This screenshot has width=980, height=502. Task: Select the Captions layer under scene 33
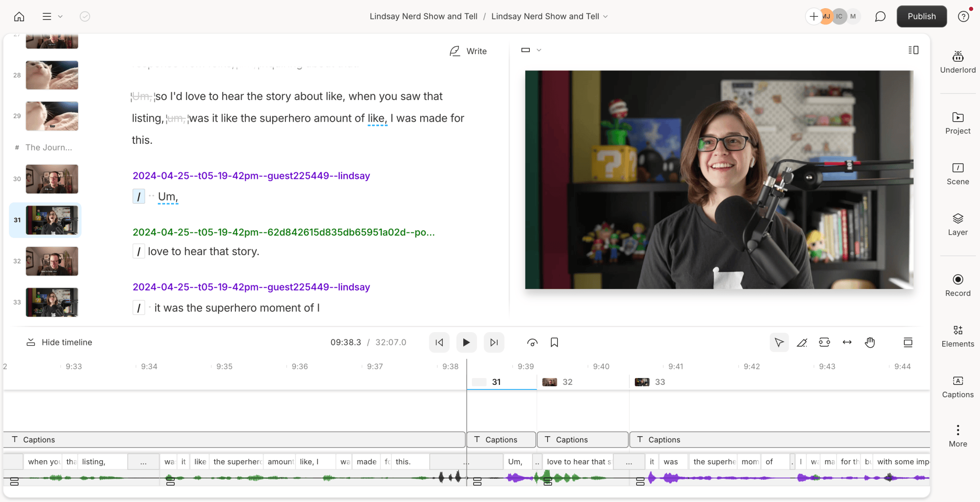pyautogui.click(x=779, y=439)
